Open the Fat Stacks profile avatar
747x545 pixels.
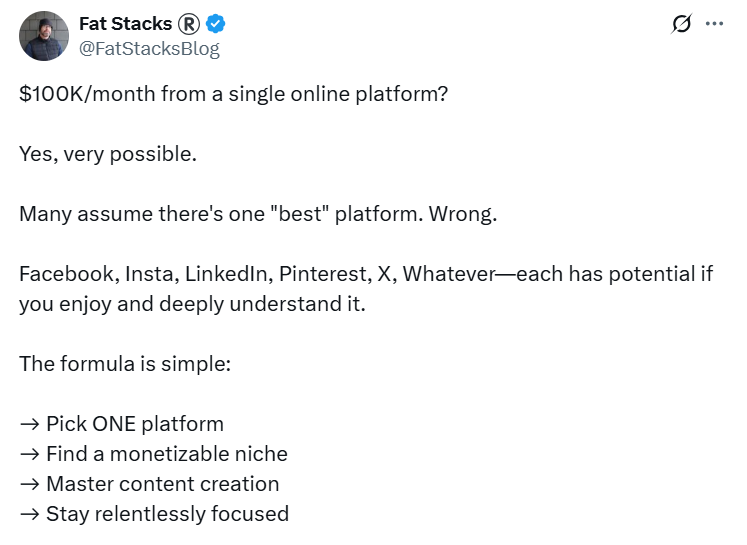[x=44, y=37]
